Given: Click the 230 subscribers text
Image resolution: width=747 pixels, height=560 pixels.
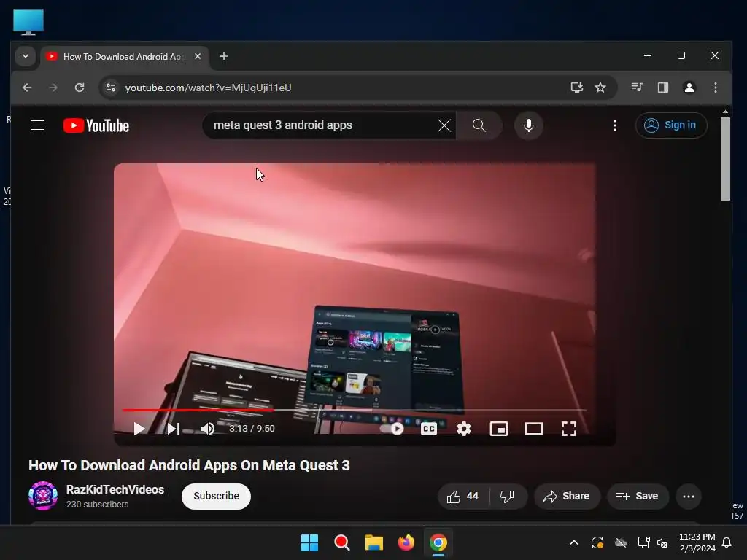Looking at the screenshot, I should [x=97, y=505].
